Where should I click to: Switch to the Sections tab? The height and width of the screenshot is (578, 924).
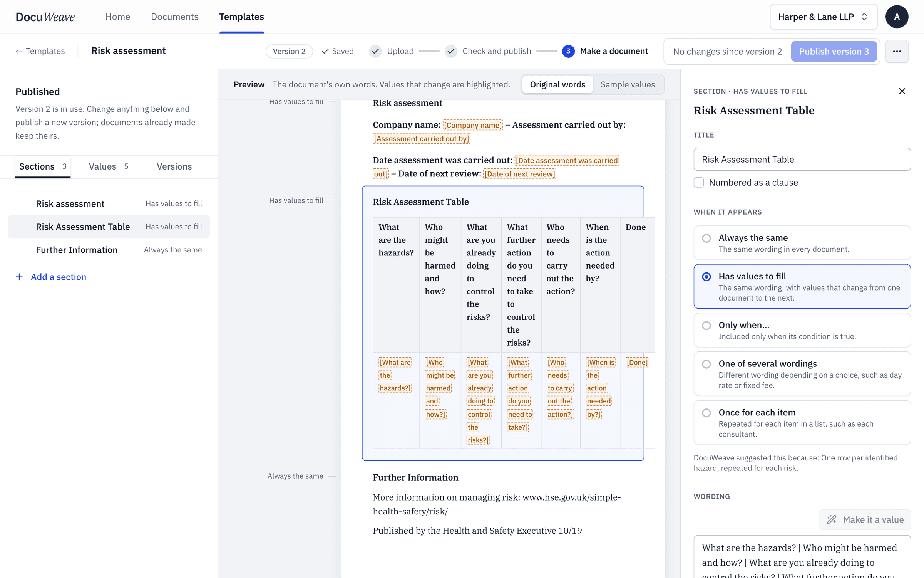(43, 166)
